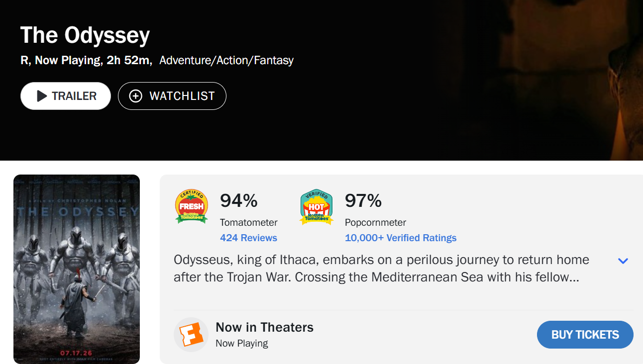643x364 pixels.
Task: Click the orange Fandango ticket icon
Action: 191,335
